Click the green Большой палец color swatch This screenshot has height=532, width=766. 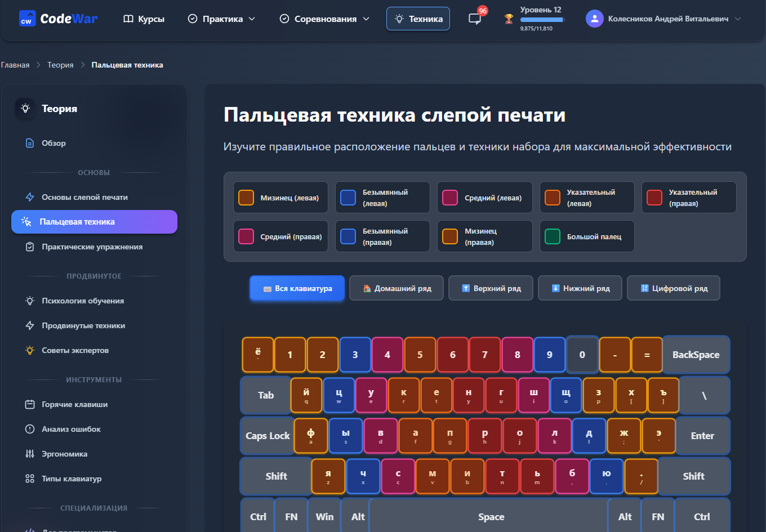click(553, 236)
